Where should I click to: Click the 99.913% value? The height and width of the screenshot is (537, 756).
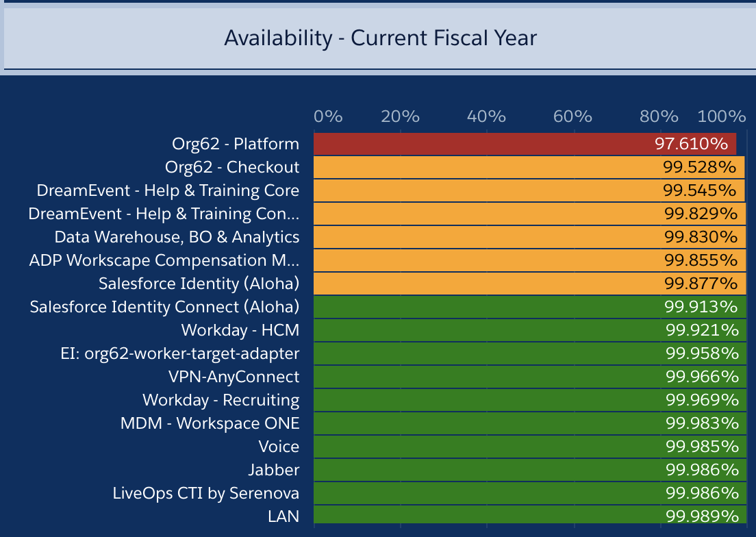point(701,307)
